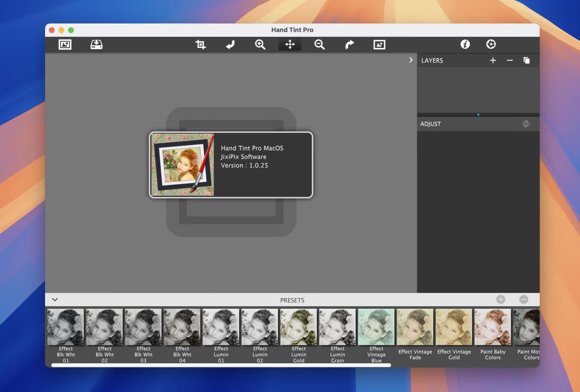This screenshot has height=392, width=580.
Task: Select the Crop tool
Action: click(x=201, y=45)
